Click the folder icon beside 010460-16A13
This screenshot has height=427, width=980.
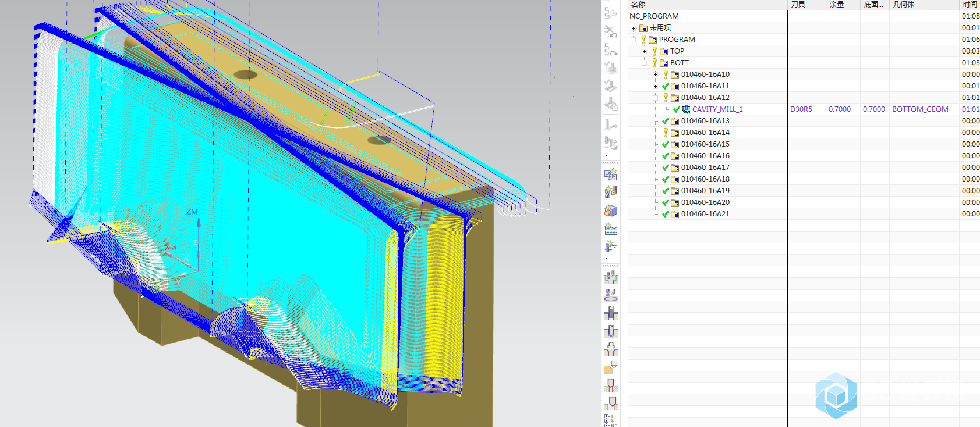tap(675, 121)
